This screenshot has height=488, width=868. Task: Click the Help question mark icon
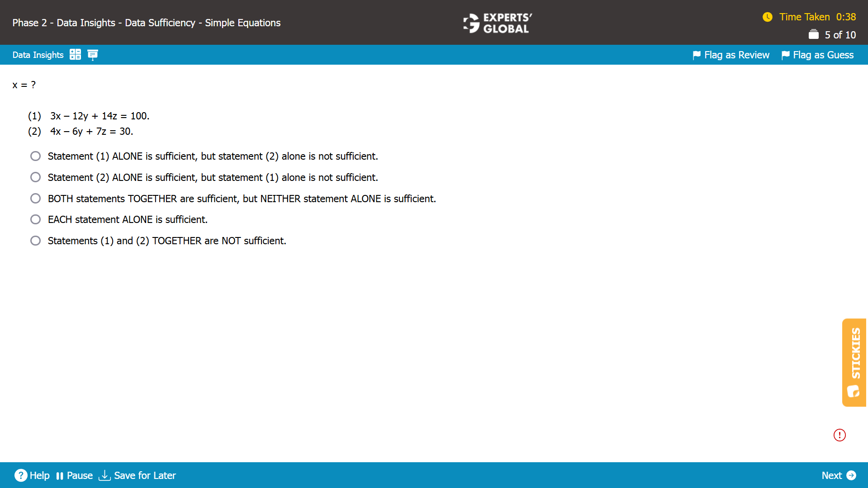pyautogui.click(x=21, y=475)
